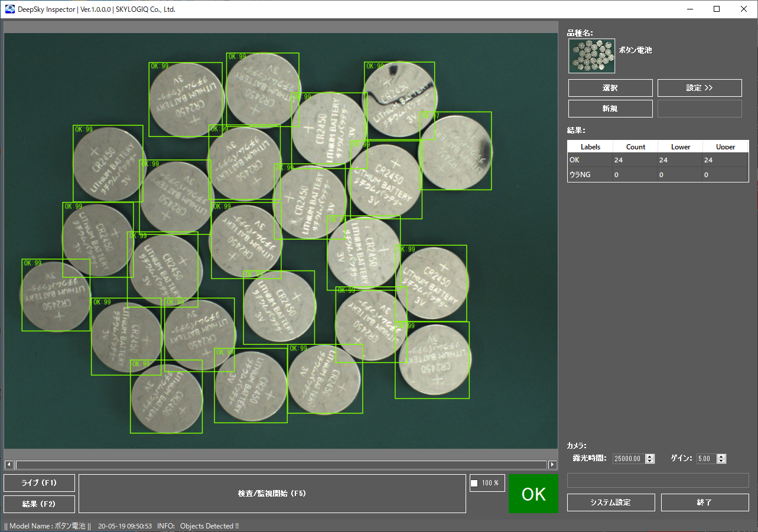Image resolution: width=758 pixels, height=532 pixels.
Task: Click the timestamp 20-05-19 09:50:53
Action: (125, 526)
